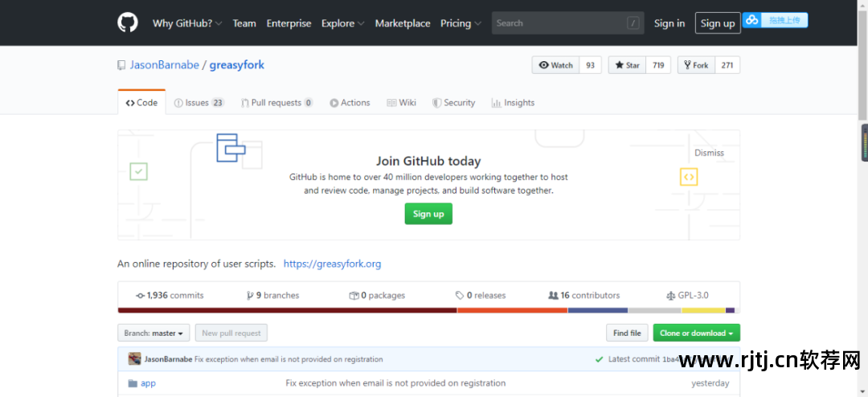This screenshot has width=868, height=397.
Task: Click the blue language bar segment
Action: click(598, 310)
